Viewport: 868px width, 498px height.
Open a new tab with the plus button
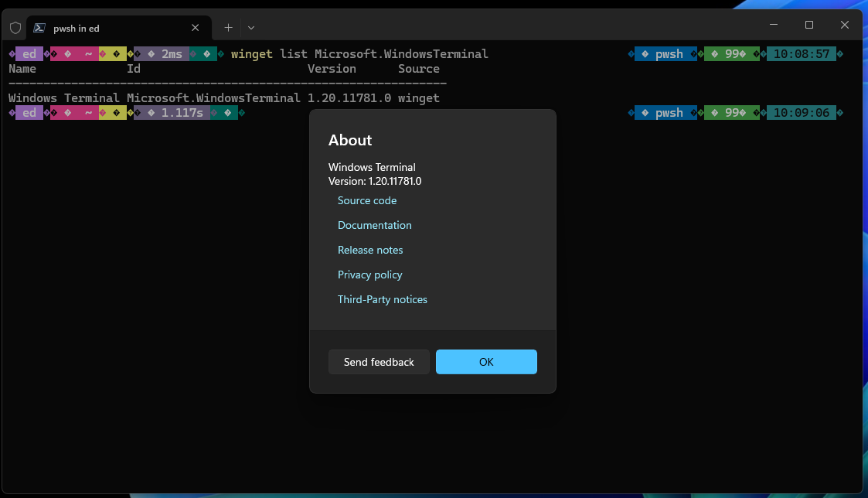coord(227,27)
